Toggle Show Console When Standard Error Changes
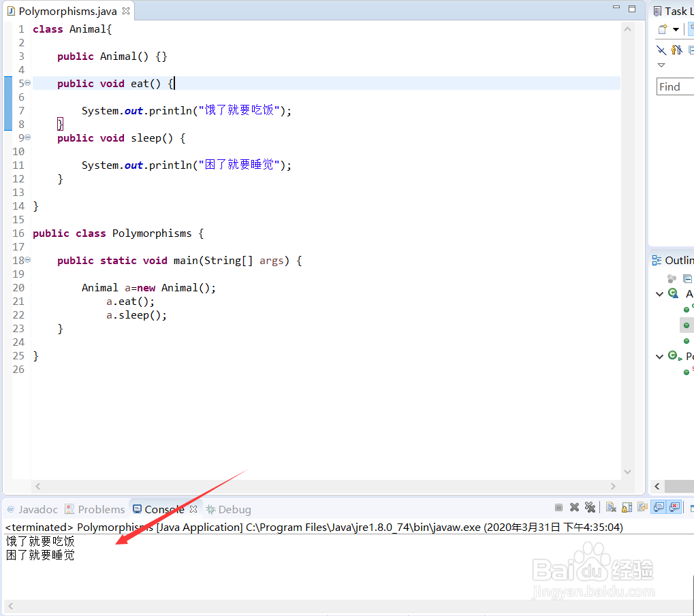694x616 pixels. (x=674, y=508)
